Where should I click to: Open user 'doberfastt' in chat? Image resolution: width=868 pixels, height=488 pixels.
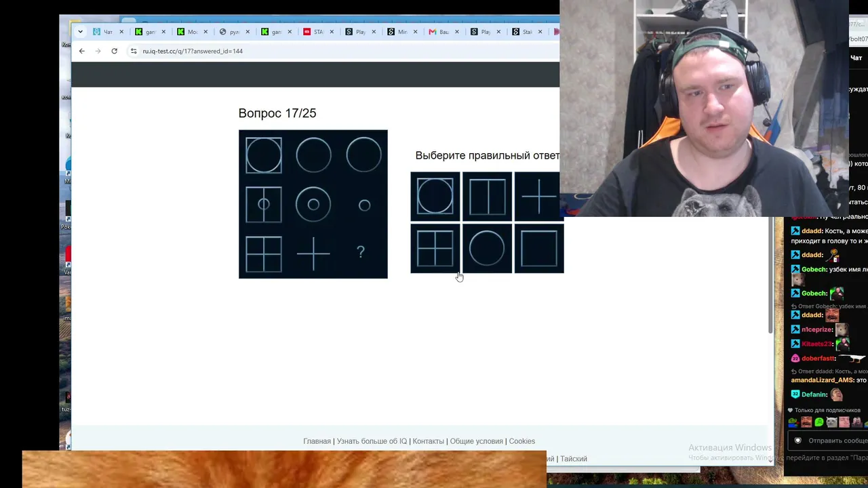(818, 359)
